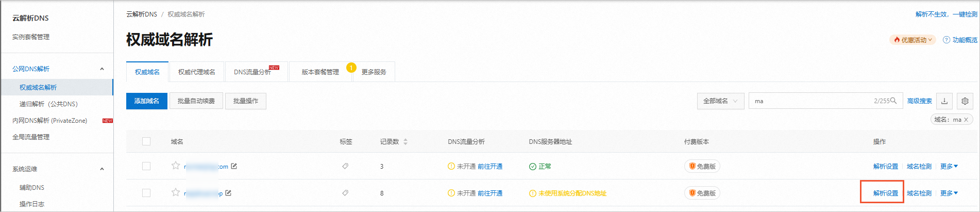Click the edit icon beside the second domain
Viewport: 980px width, 212px height.
tap(228, 193)
